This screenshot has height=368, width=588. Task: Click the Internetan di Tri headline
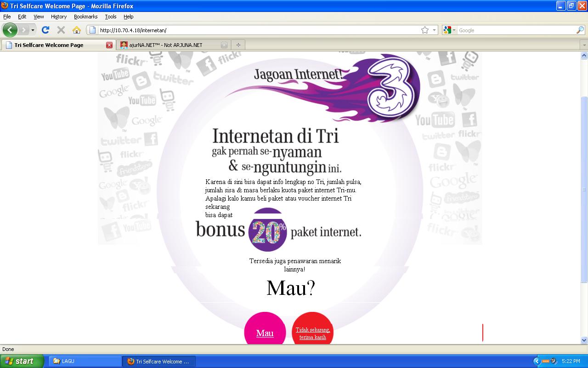tap(276, 136)
